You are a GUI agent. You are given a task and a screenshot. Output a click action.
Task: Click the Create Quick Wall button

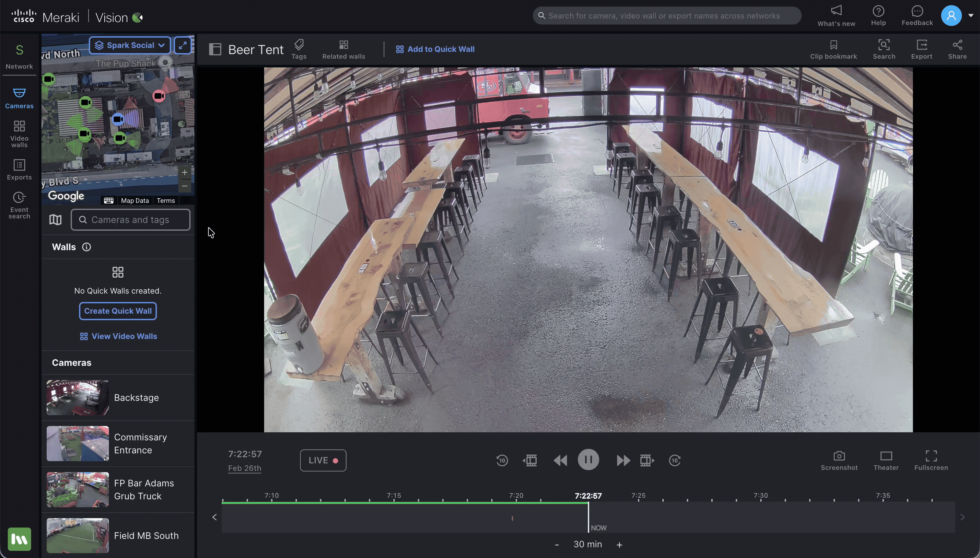click(x=118, y=311)
